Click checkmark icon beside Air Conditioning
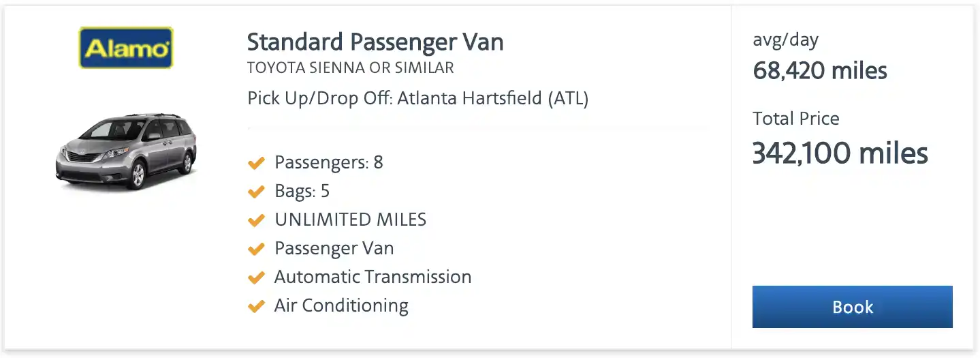The image size is (980, 358). tap(256, 306)
